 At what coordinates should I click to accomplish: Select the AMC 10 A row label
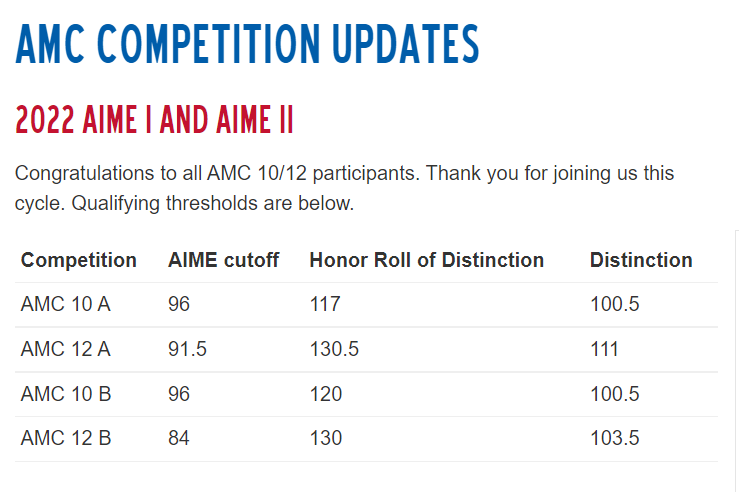(66, 304)
